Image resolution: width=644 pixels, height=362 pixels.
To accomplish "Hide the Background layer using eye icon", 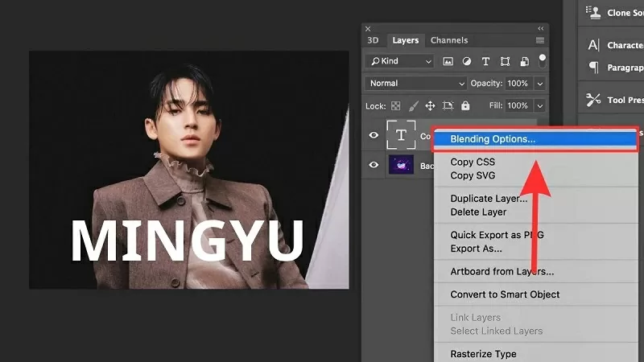I will click(374, 165).
